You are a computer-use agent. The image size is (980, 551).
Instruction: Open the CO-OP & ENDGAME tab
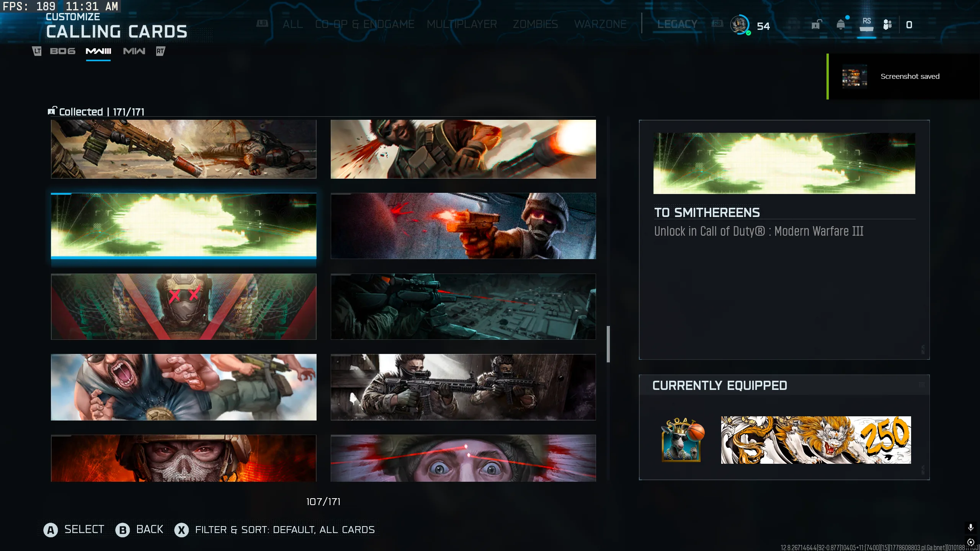coord(365,24)
